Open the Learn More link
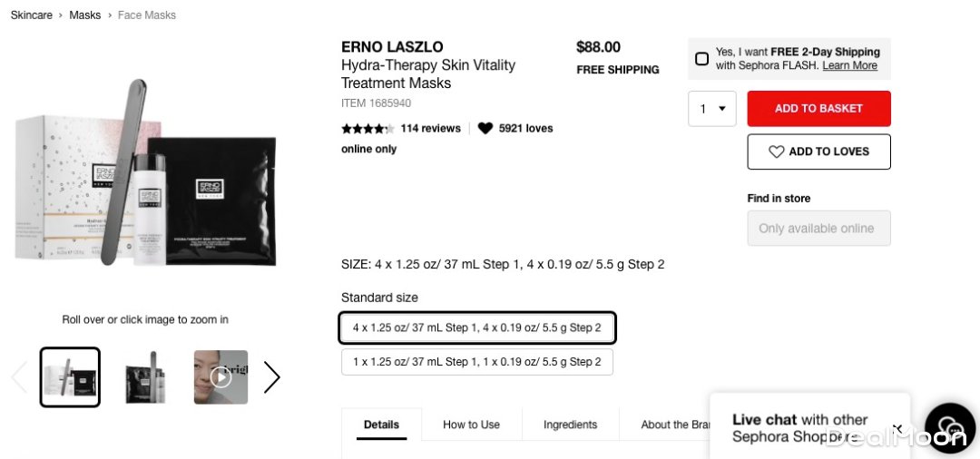Viewport: 980px width, 459px height. [x=849, y=65]
